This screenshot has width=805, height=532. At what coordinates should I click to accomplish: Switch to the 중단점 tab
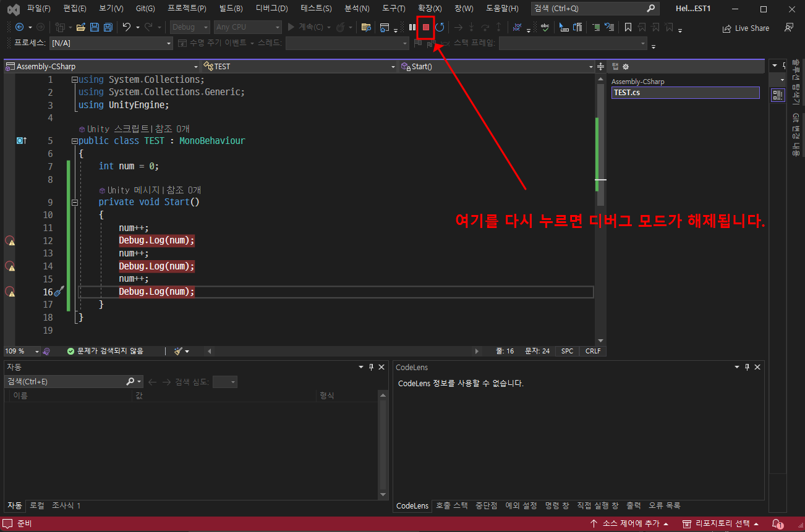coord(487,505)
